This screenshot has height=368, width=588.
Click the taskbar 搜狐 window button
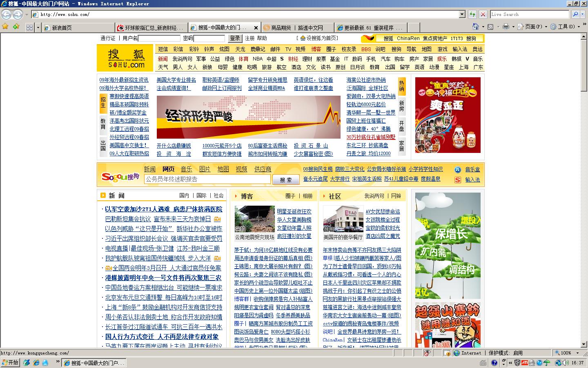pos(94,363)
